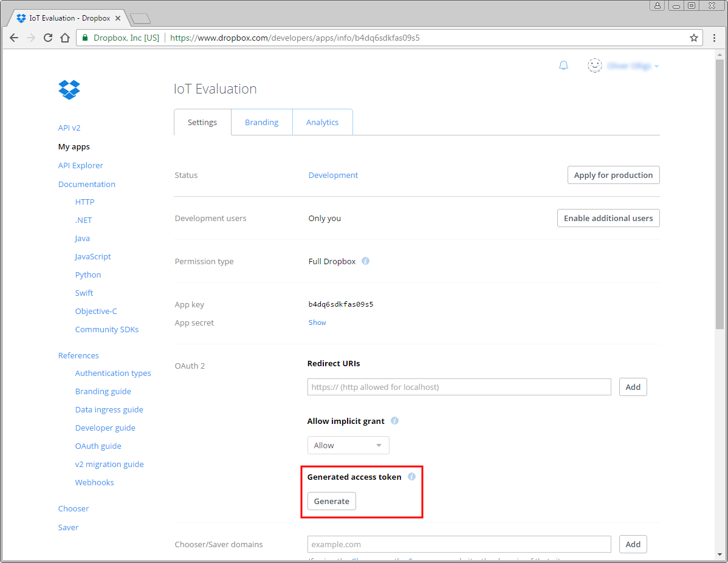This screenshot has width=728, height=563.
Task: Open HTTP documentation link
Action: (x=84, y=202)
